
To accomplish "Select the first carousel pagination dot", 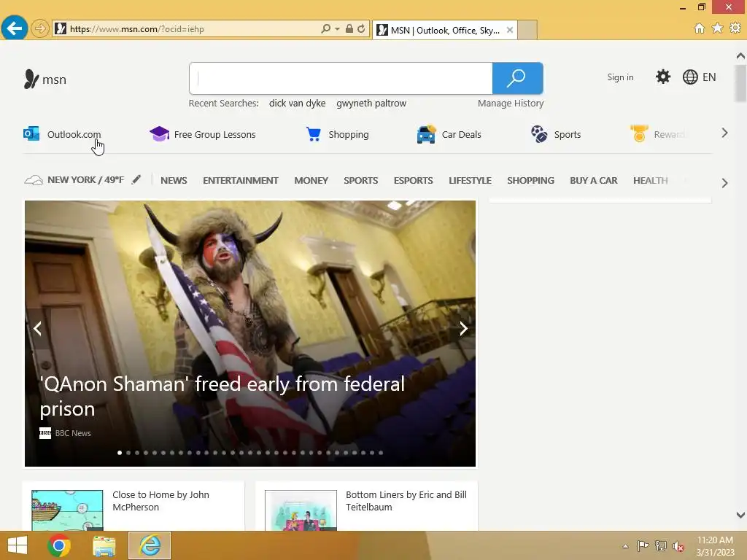I will 120,453.
